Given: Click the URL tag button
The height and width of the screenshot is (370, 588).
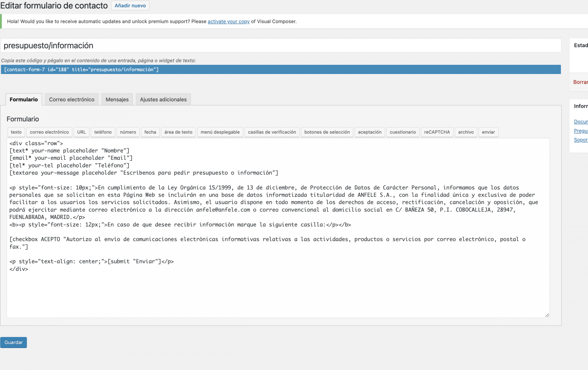Looking at the screenshot, I should (82, 132).
